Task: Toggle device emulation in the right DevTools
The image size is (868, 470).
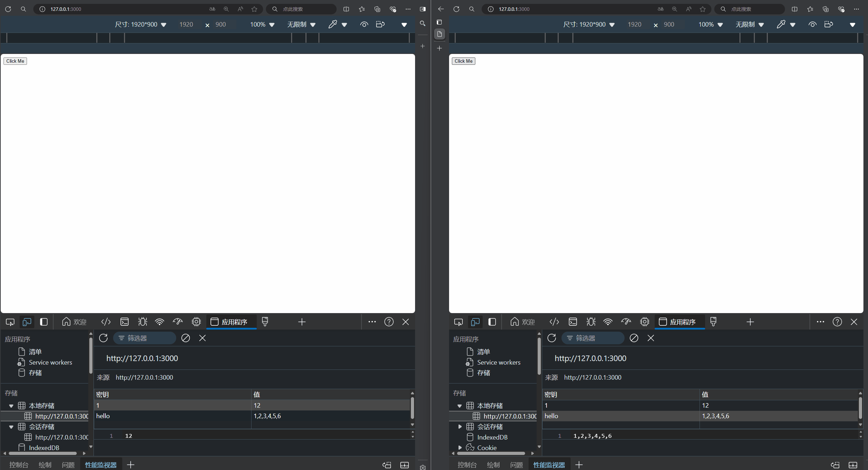Action: pyautogui.click(x=475, y=322)
